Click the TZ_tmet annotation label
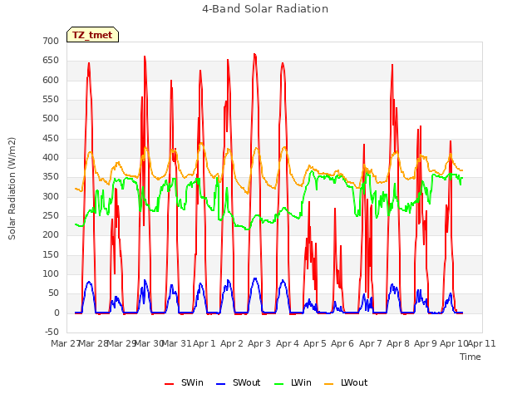Screen dimensions: 532x399 click(92, 35)
